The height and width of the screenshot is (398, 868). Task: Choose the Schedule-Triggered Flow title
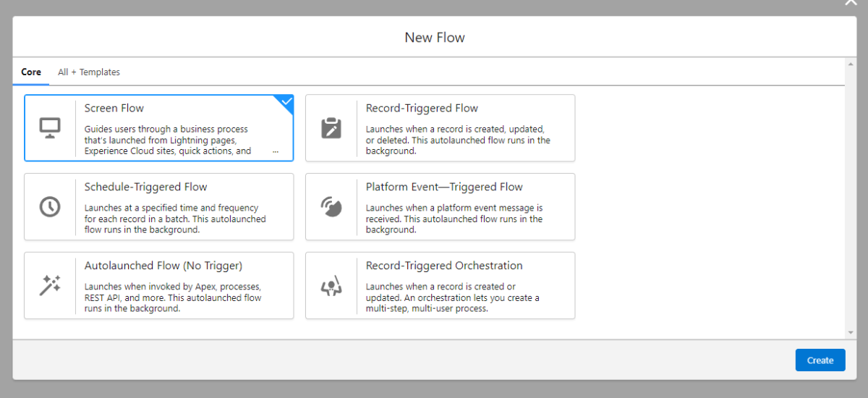pyautogui.click(x=145, y=187)
